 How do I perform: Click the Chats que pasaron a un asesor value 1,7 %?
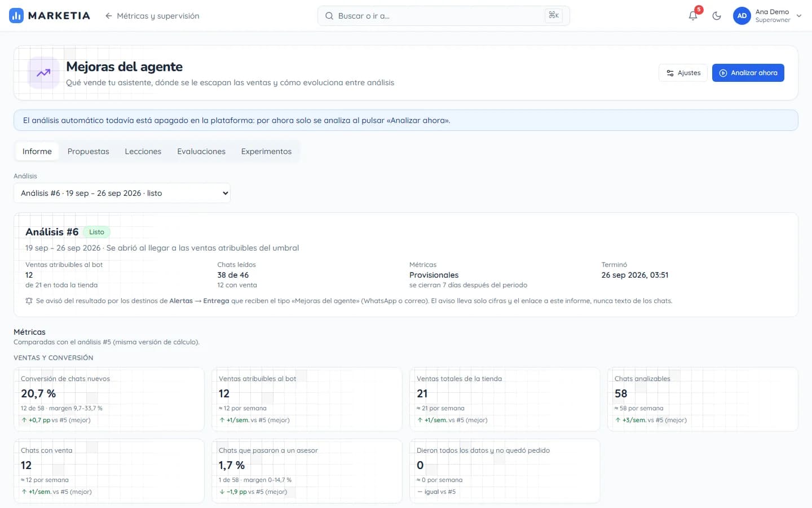[232, 465]
